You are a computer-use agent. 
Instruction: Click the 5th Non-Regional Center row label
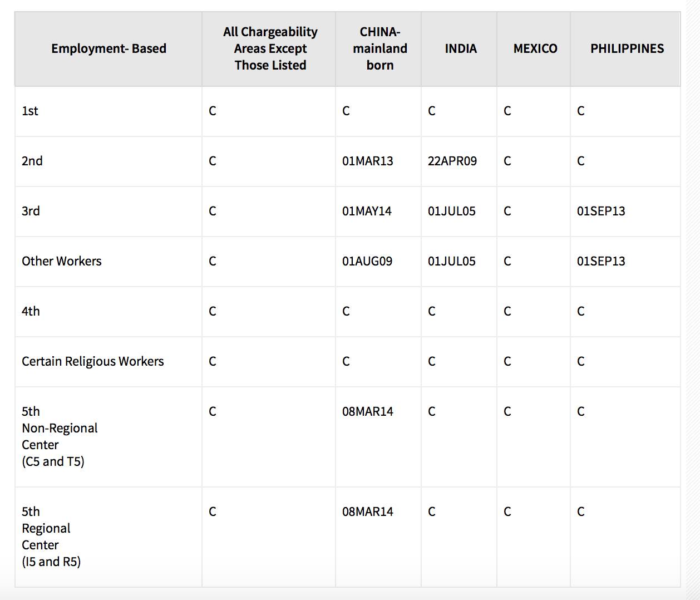coord(60,436)
